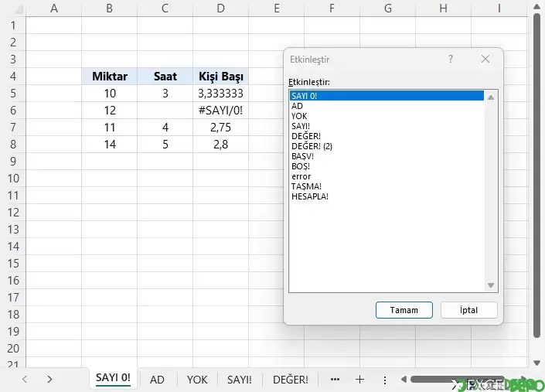Select HESAPLA! in the Etkinleştir list
The image size is (545, 392).
coord(387,196)
